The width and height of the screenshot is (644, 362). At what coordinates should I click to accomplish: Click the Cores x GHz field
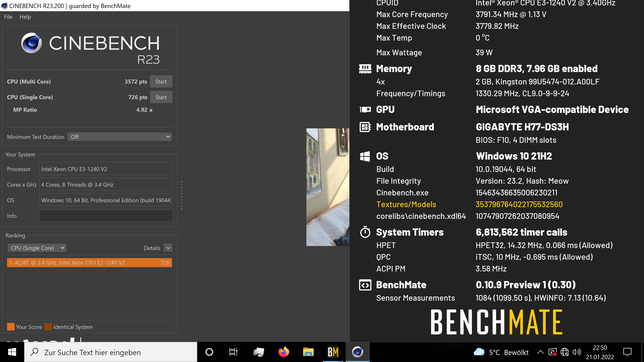tap(106, 185)
